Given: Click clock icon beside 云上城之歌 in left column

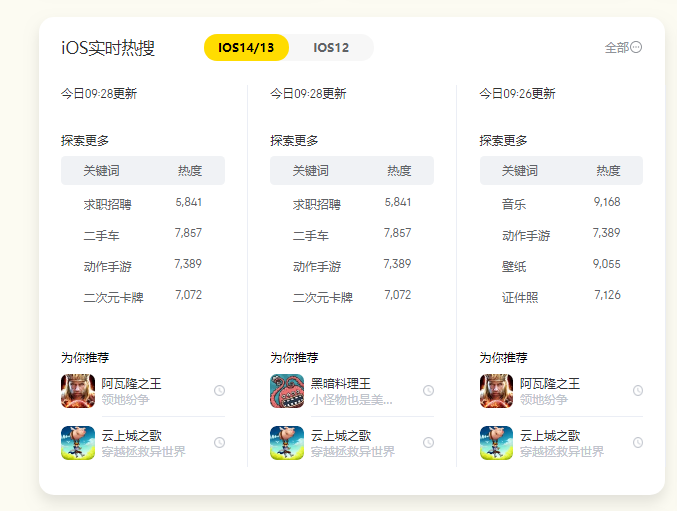Looking at the screenshot, I should coord(219,442).
